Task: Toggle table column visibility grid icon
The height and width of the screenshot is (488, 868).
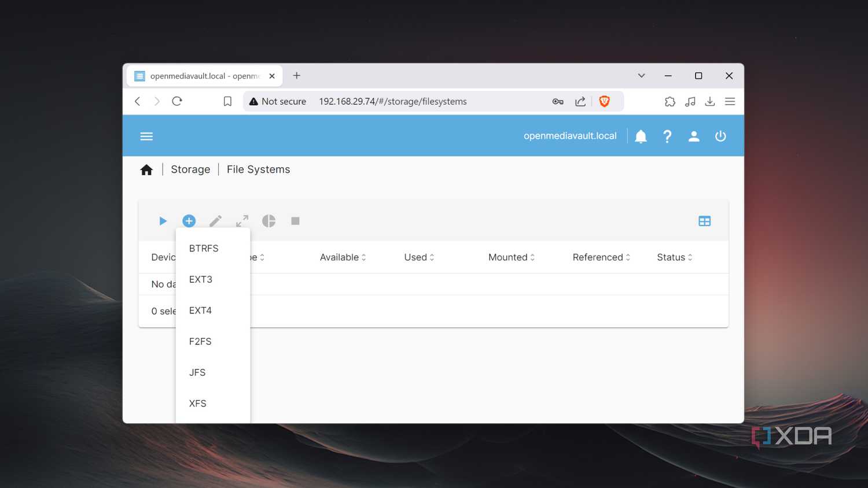Action: pyautogui.click(x=704, y=221)
